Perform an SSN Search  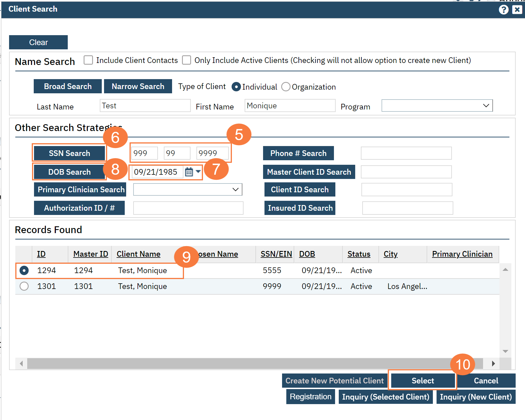coord(69,153)
